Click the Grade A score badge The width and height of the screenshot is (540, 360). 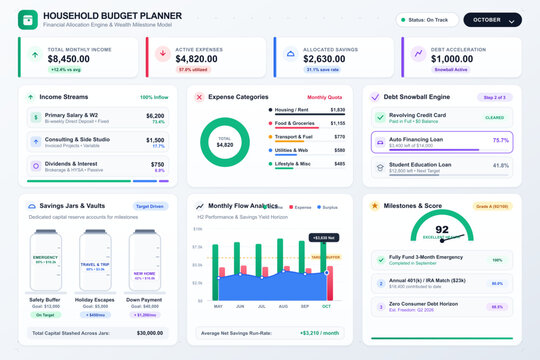click(492, 206)
